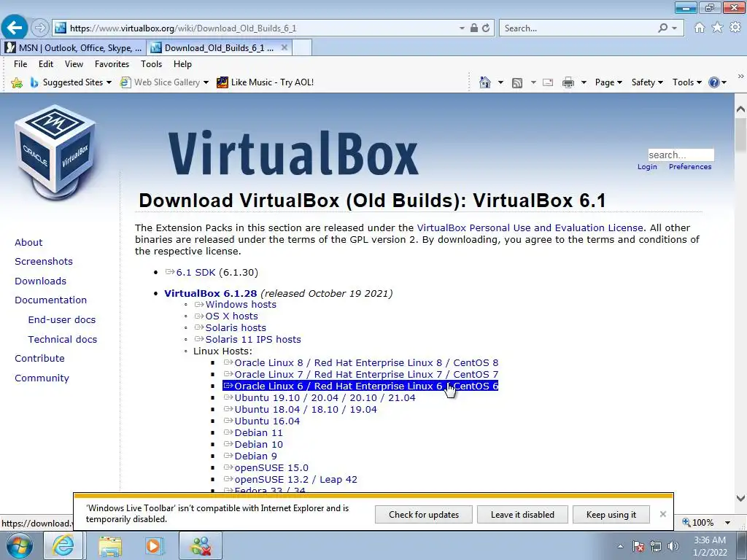Dismiss the Windows Live Toolbar notification bar

pyautogui.click(x=662, y=514)
